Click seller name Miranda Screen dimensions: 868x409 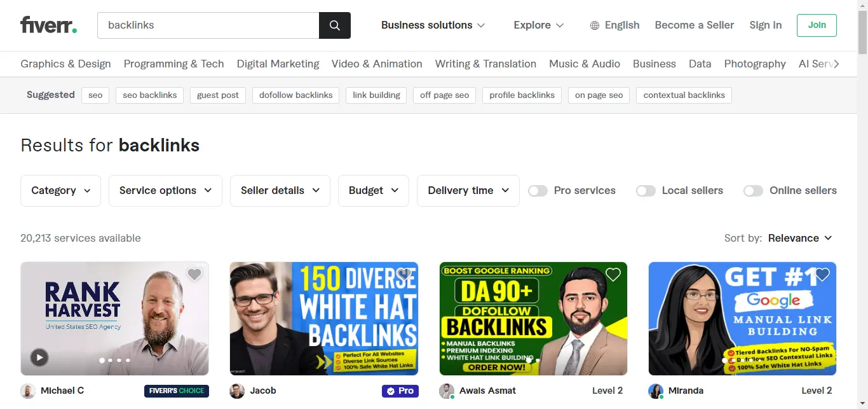(x=686, y=391)
